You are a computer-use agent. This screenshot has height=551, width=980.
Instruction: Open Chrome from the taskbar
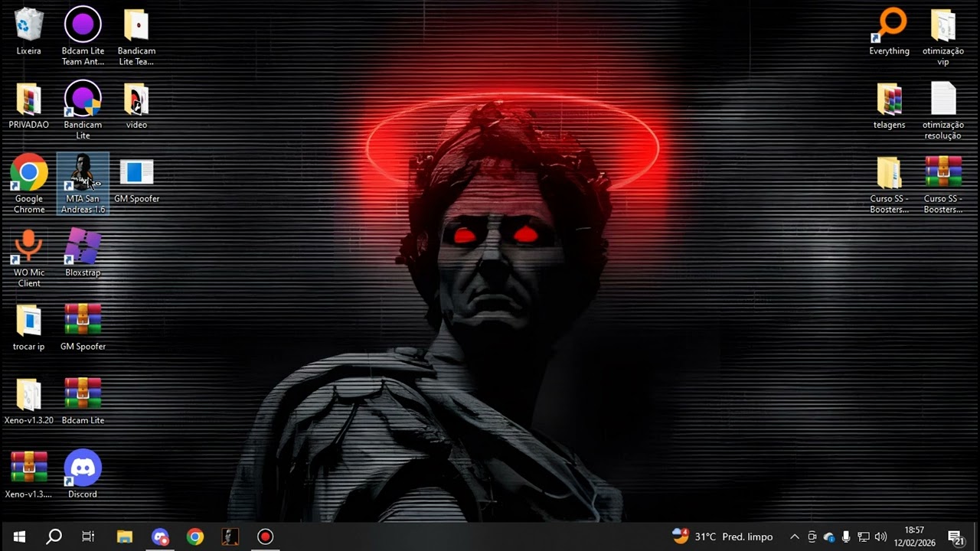(x=195, y=536)
